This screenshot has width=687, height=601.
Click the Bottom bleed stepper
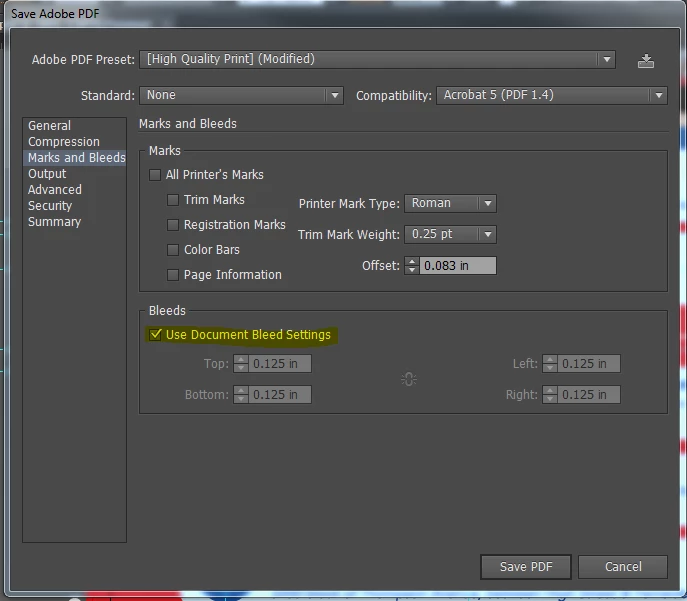point(241,395)
